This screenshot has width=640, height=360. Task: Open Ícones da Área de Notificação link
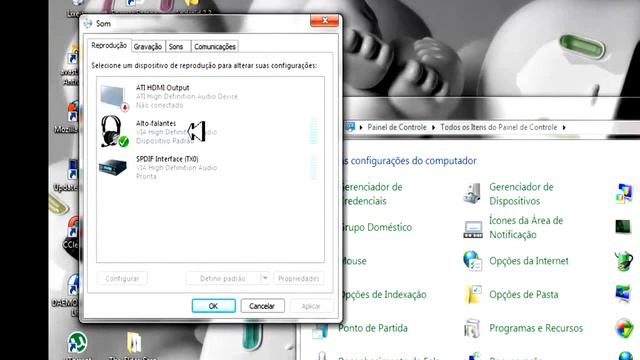coord(526,227)
